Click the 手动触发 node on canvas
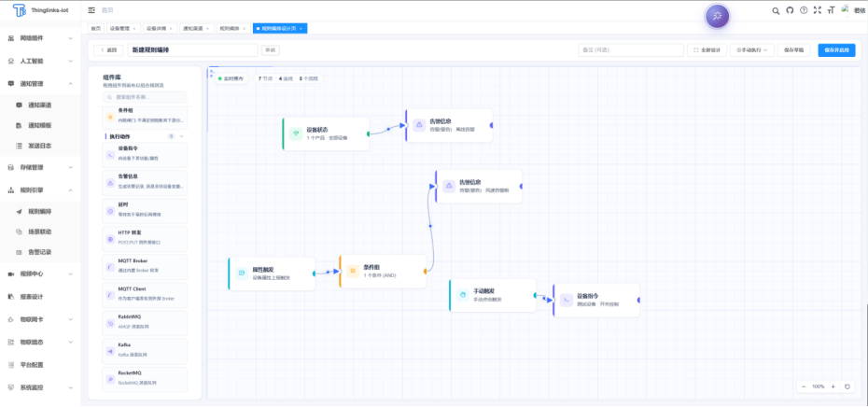The height and width of the screenshot is (407, 868). [493, 295]
